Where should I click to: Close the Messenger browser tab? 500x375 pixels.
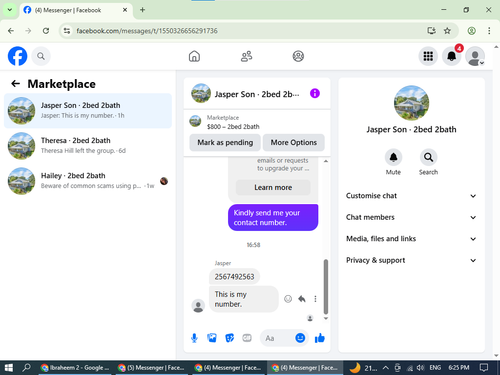coord(125,10)
